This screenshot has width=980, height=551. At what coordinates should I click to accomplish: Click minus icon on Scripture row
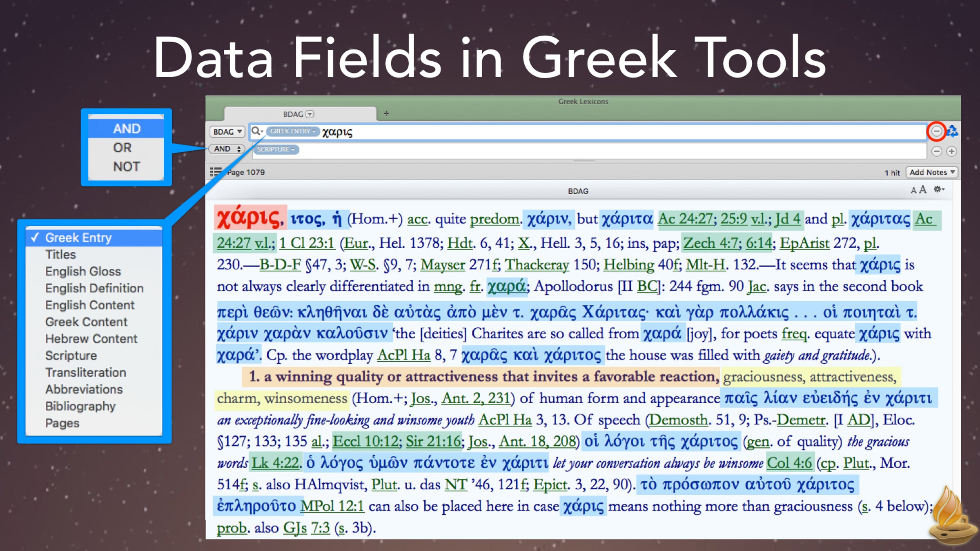(x=937, y=151)
